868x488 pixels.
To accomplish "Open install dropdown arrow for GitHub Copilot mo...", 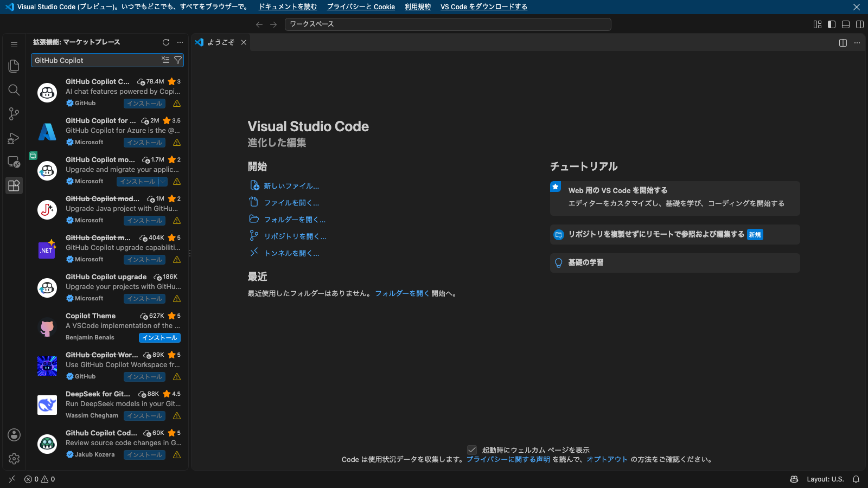I will pos(163,182).
